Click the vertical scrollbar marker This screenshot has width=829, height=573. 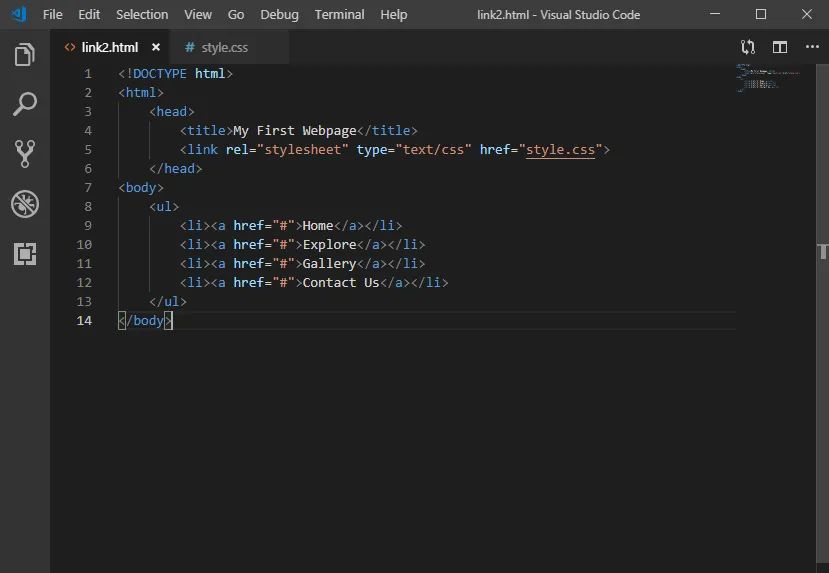[823, 252]
